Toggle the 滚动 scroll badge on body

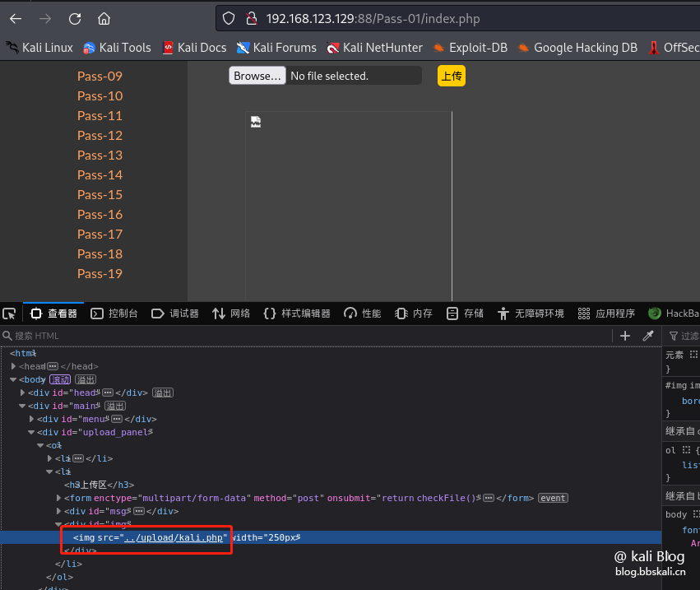pyautogui.click(x=60, y=379)
